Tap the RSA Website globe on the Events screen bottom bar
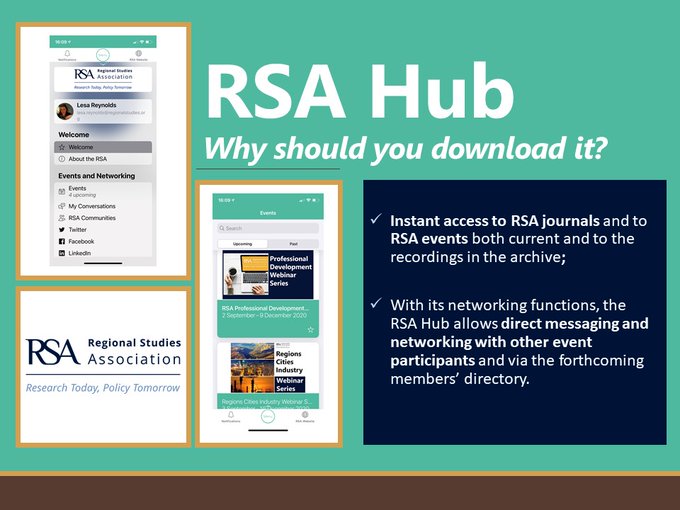Image resolution: width=680 pixels, height=510 pixels. click(x=305, y=415)
